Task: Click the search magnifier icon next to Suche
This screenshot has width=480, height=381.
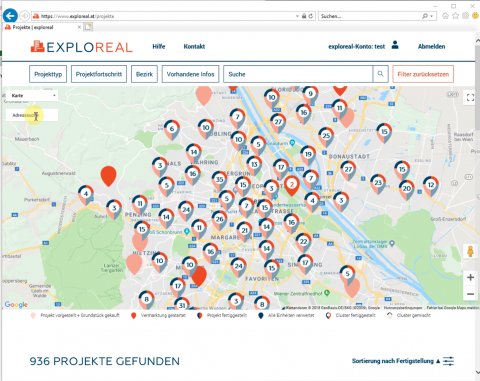Action: tap(380, 74)
